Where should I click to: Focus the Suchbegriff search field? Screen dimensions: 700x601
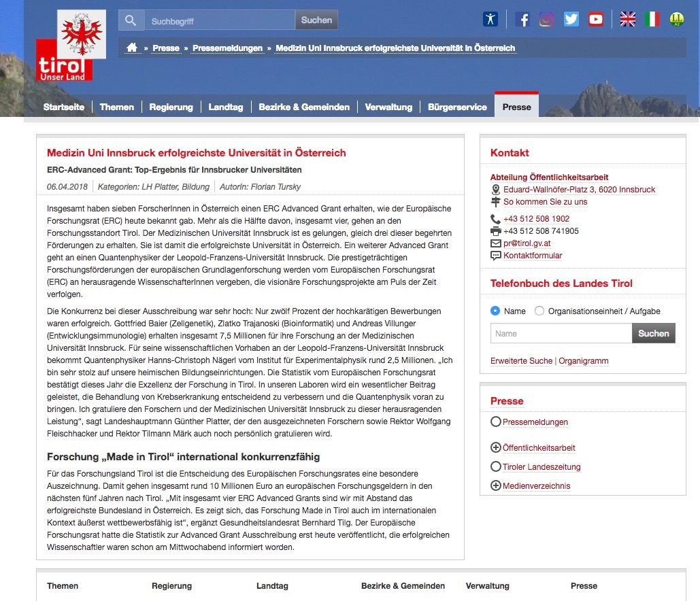pyautogui.click(x=219, y=20)
